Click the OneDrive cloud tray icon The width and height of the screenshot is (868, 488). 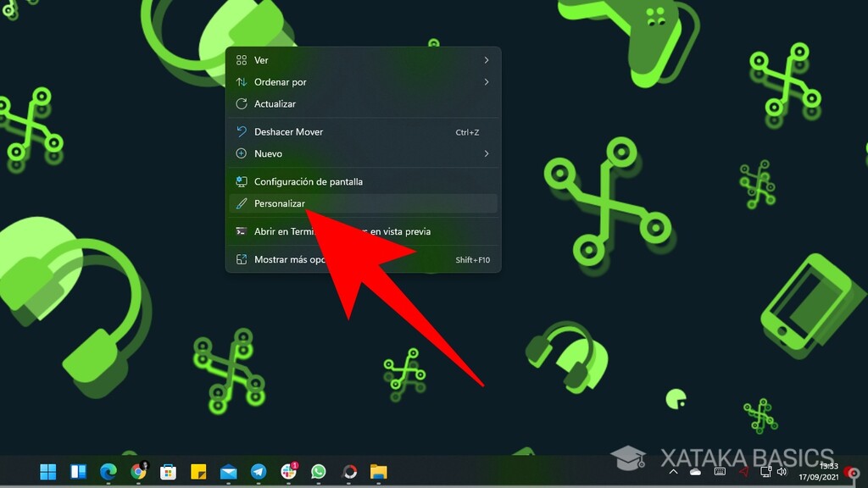pos(695,472)
